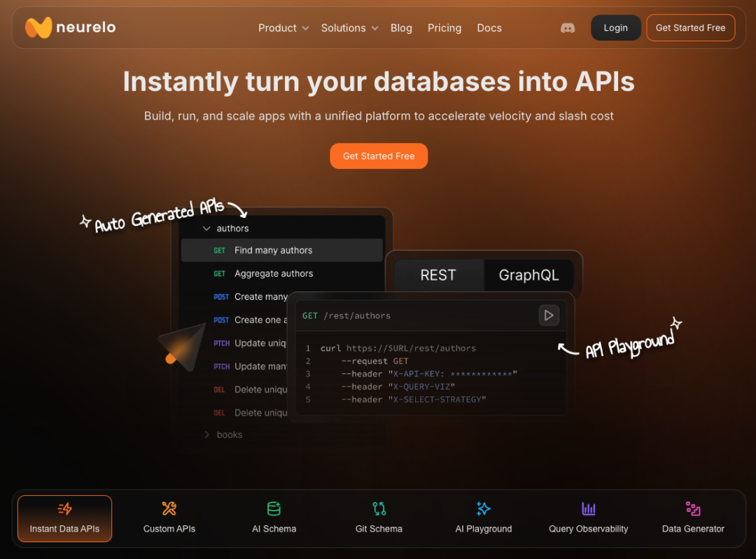The image size is (756, 559).
Task: Expand the books tree section
Action: (x=206, y=434)
